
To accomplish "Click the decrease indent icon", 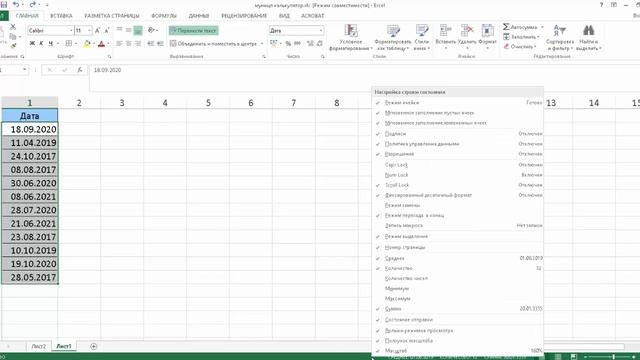I will [151, 43].
